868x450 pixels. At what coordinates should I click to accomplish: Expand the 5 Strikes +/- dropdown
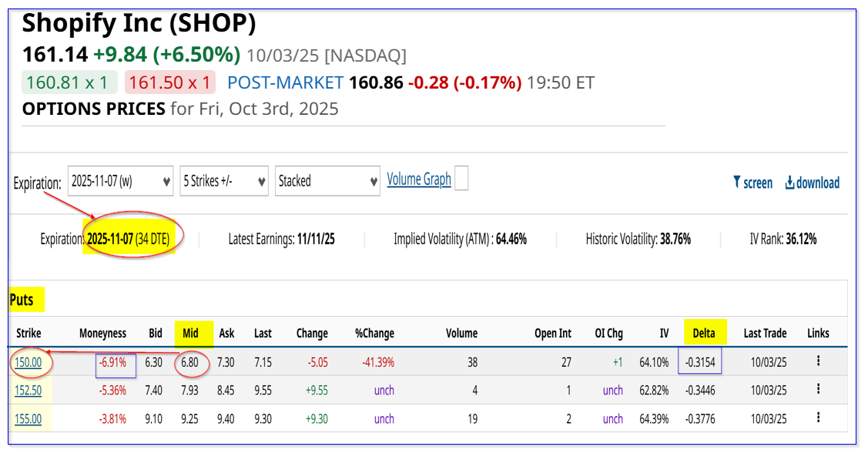click(x=223, y=182)
